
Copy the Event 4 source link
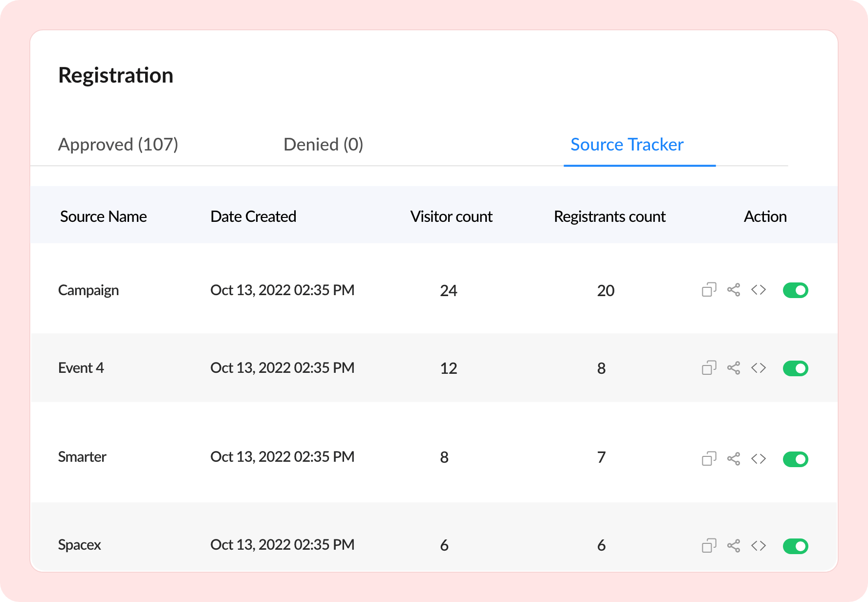(x=709, y=368)
